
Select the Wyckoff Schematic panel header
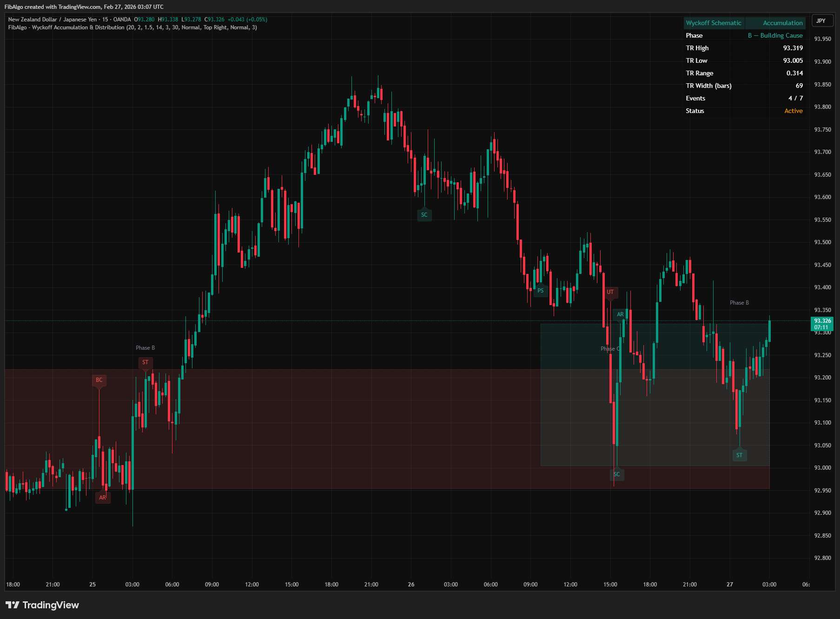pos(714,22)
